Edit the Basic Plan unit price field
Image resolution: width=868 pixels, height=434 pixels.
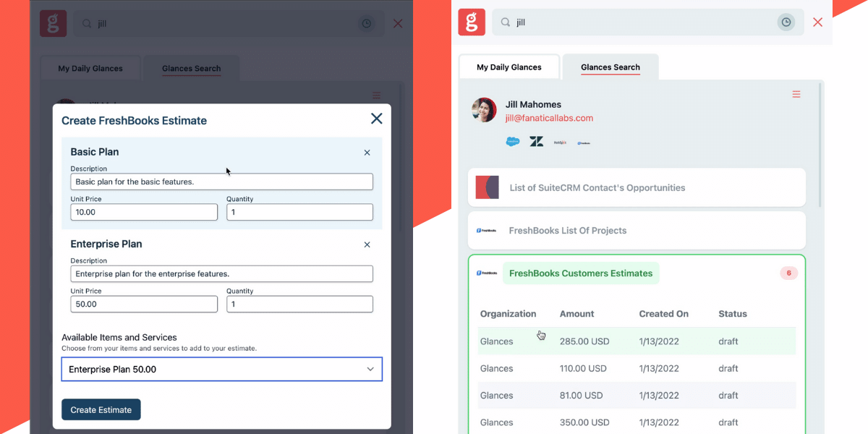click(144, 212)
